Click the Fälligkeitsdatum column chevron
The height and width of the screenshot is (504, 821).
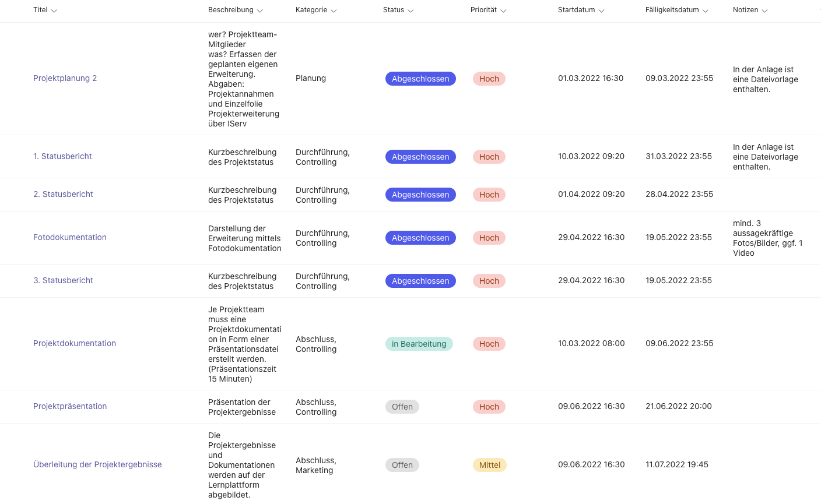coord(705,10)
